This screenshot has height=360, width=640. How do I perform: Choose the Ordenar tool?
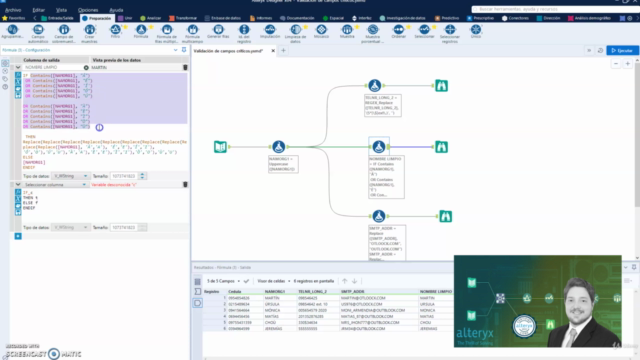click(398, 32)
